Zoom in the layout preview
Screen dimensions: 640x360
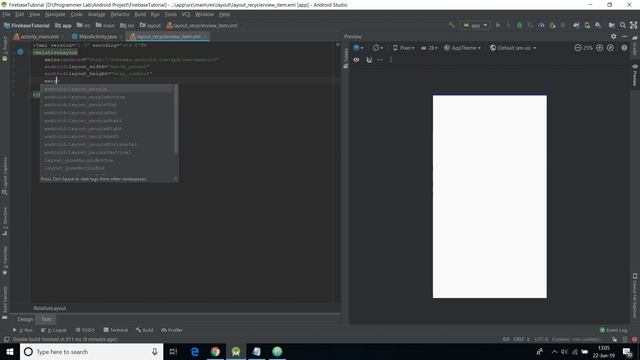(x=599, y=48)
